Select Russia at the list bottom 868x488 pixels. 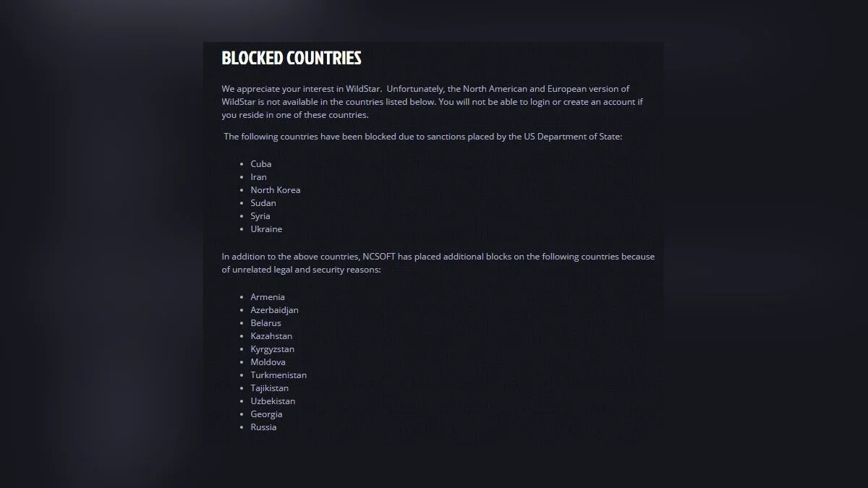[x=263, y=427]
